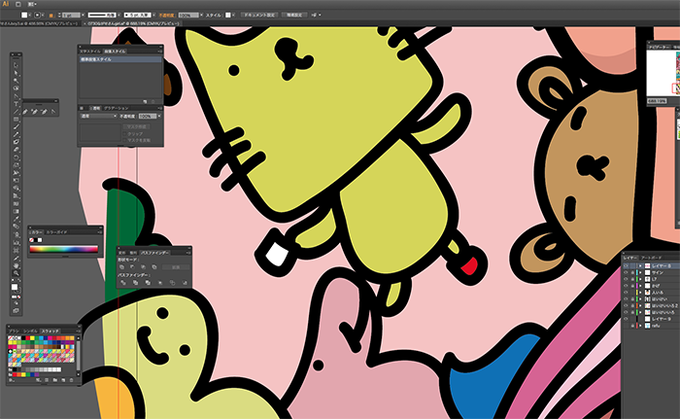Select the Rectangle tool
Screen dimensions: 680x419
click(x=16, y=119)
